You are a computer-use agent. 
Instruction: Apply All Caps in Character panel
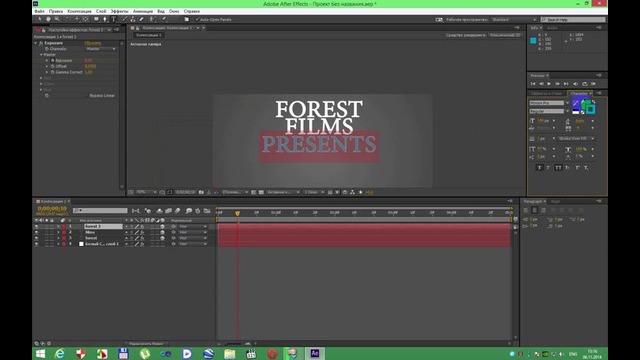(558, 168)
